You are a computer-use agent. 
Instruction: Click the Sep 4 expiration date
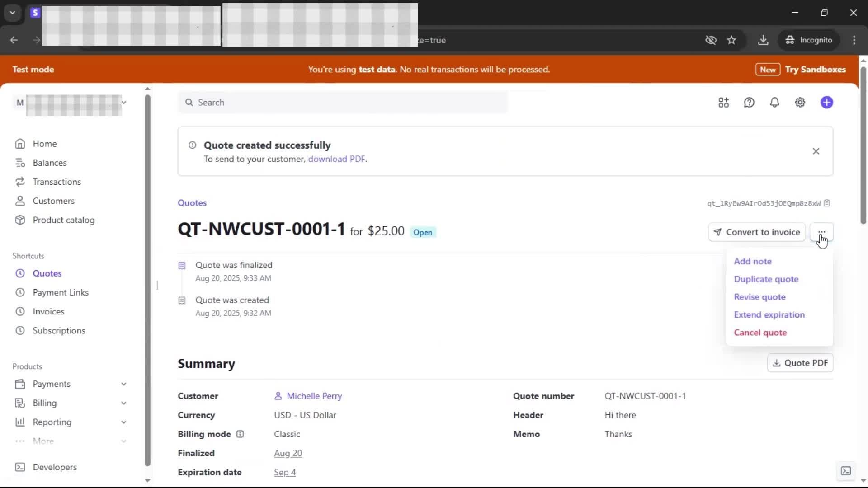coord(285,472)
